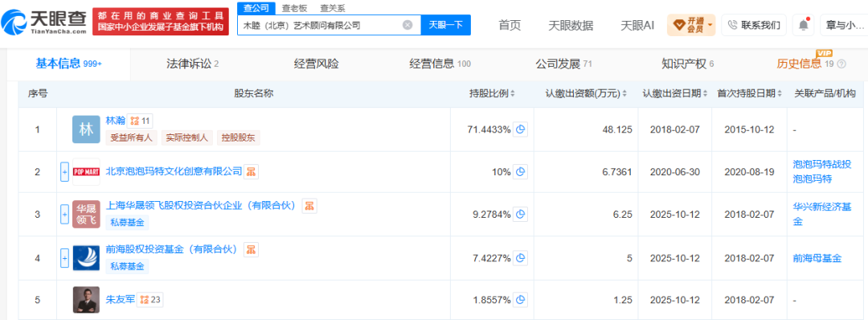Open shareholder link 朱友军
868x320 pixels.
[x=120, y=300]
